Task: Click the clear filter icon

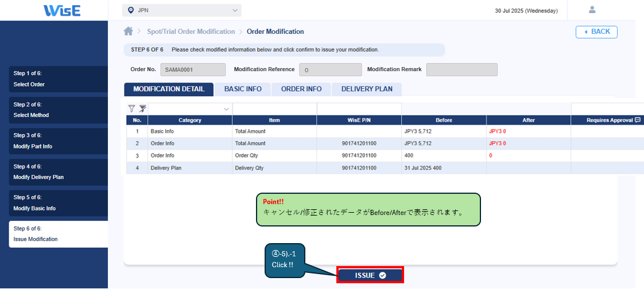Action: pos(142,108)
